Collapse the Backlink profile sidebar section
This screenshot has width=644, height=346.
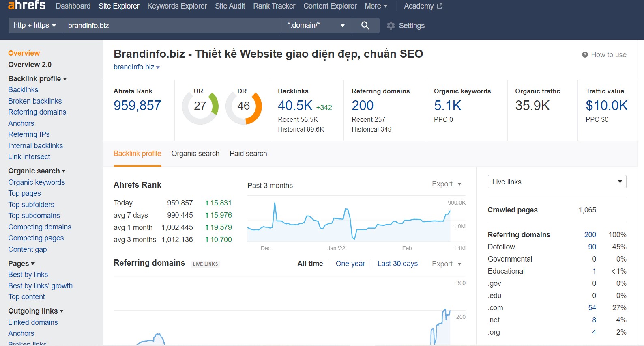37,79
